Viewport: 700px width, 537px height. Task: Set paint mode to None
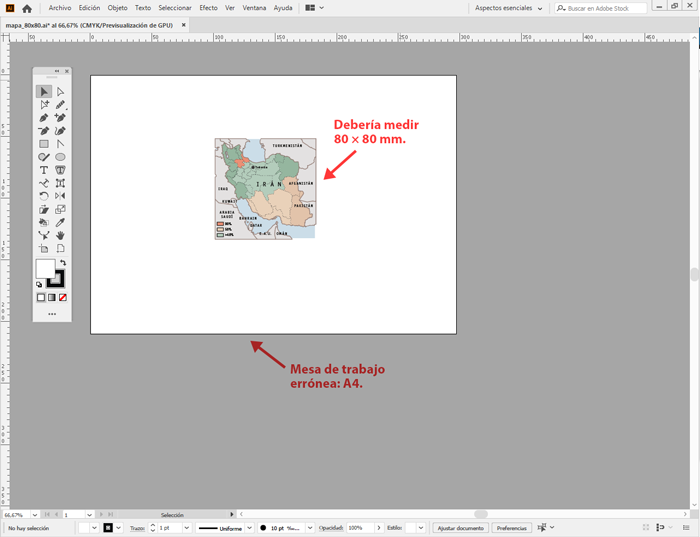(63, 297)
